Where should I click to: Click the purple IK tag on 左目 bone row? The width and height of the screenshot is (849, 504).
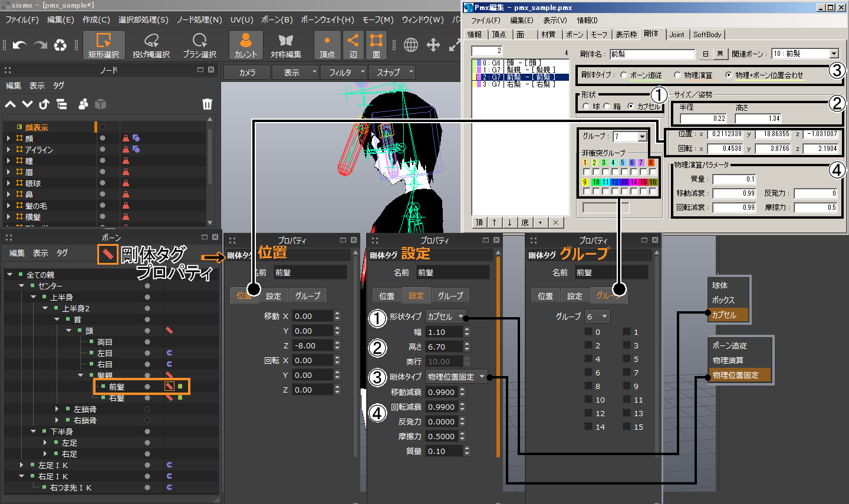click(x=169, y=353)
